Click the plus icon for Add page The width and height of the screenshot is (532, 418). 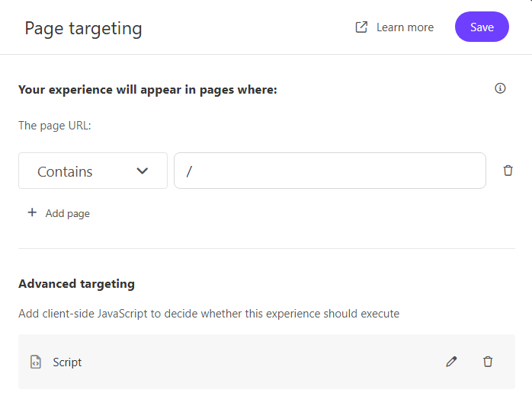pos(32,213)
